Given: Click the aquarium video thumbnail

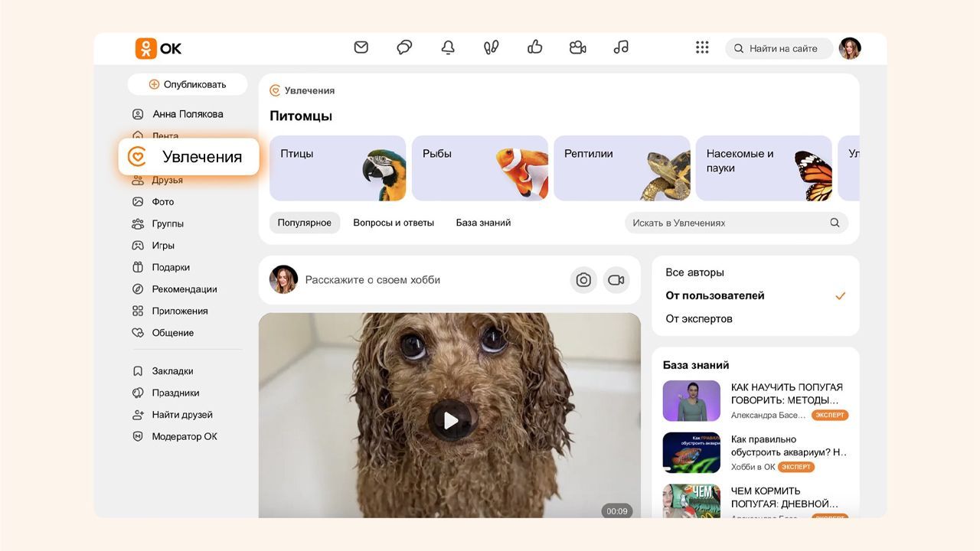Looking at the screenshot, I should (x=691, y=453).
